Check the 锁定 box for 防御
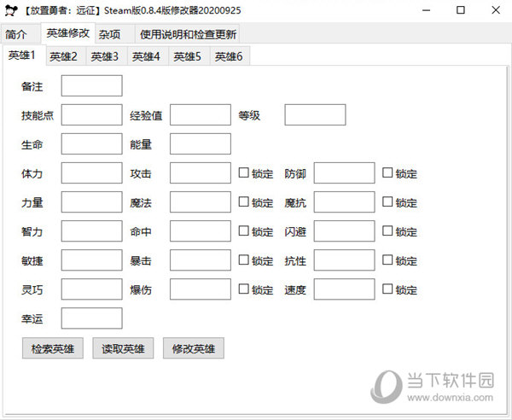 pos(387,172)
